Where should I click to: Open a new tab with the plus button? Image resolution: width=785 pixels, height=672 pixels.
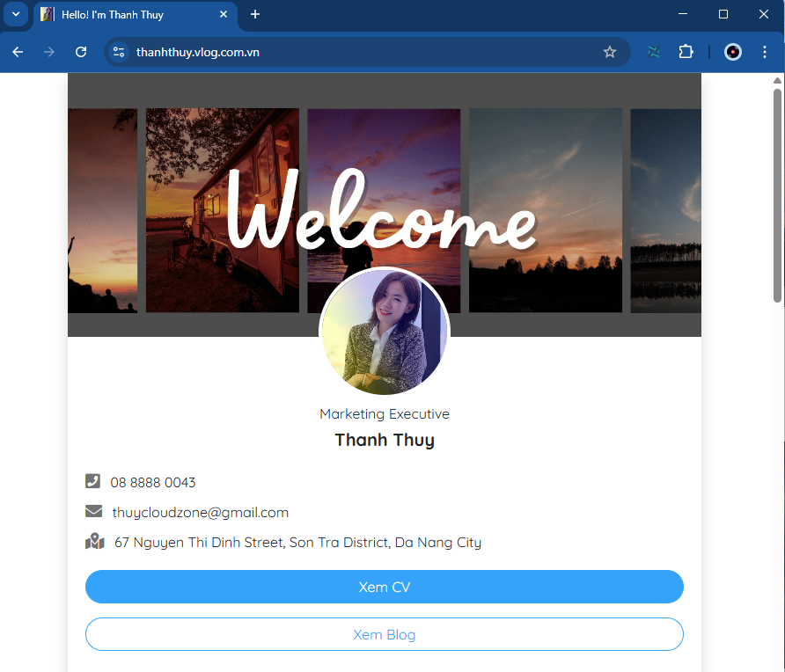click(x=255, y=15)
